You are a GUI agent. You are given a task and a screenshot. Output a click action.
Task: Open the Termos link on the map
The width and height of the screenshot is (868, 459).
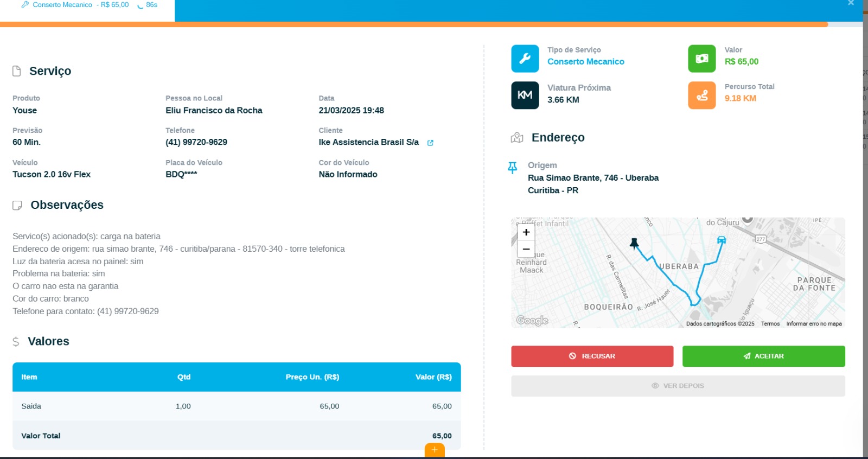coord(770,324)
